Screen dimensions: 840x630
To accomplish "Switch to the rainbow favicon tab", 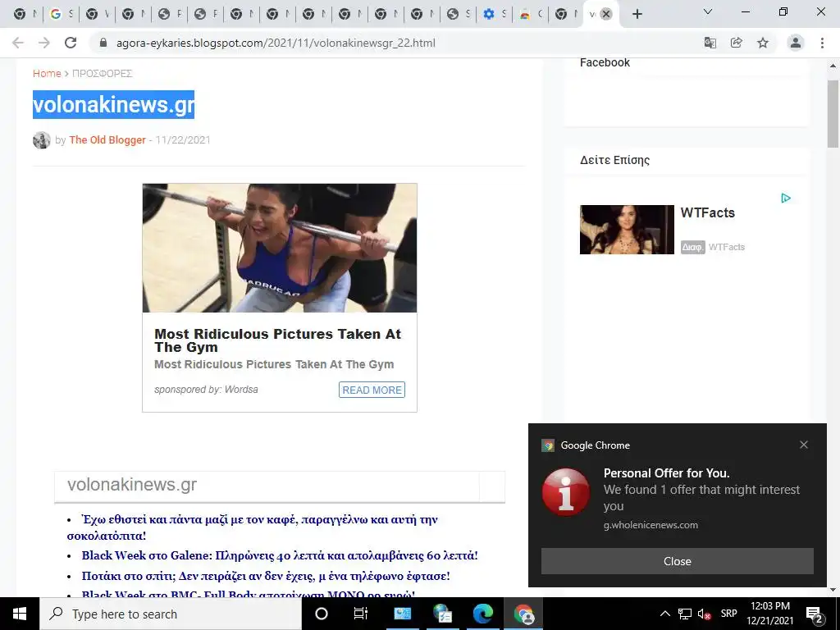I will (531, 14).
